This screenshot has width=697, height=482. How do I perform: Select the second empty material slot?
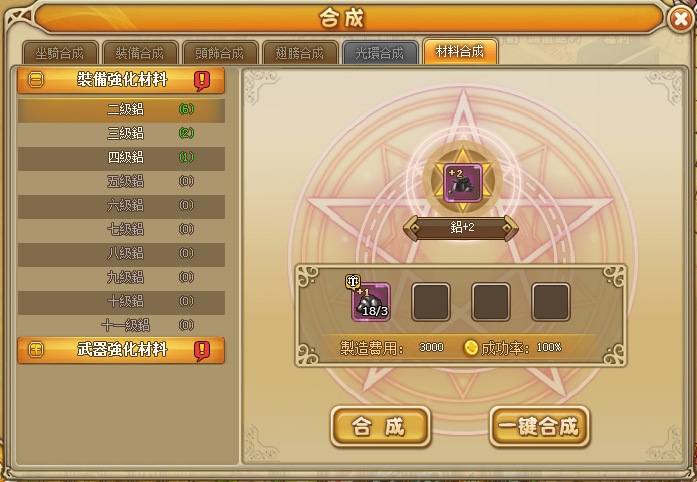click(x=491, y=302)
